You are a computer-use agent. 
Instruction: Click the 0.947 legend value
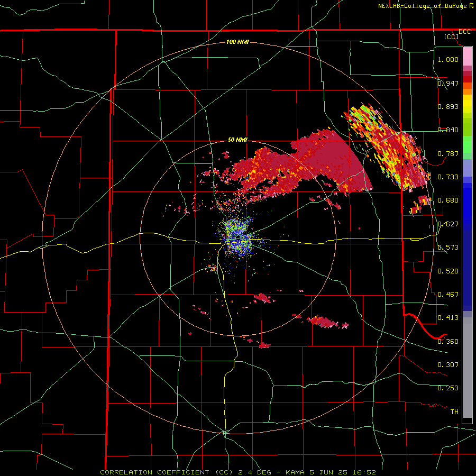(x=448, y=83)
